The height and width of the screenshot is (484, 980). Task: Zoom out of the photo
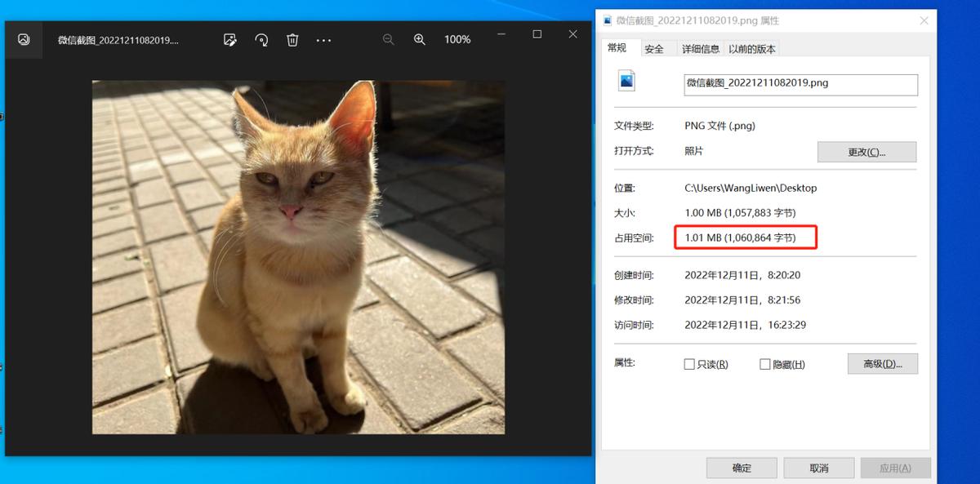coord(388,39)
